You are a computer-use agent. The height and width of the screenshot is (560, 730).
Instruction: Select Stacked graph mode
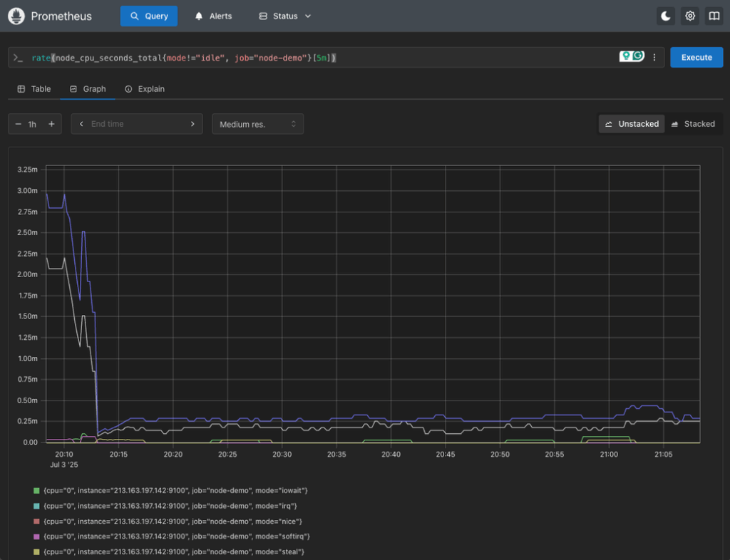[693, 124]
